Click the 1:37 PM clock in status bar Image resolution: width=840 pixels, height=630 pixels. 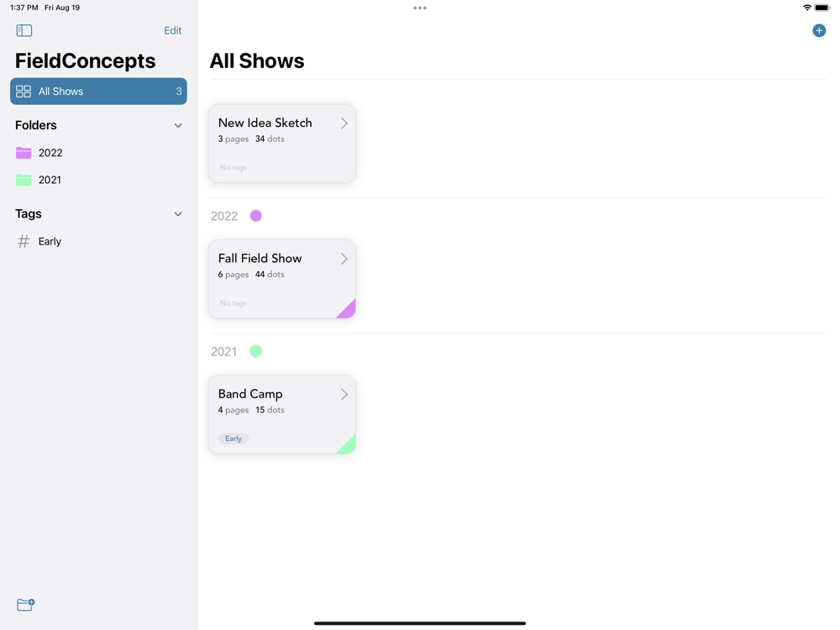[24, 8]
